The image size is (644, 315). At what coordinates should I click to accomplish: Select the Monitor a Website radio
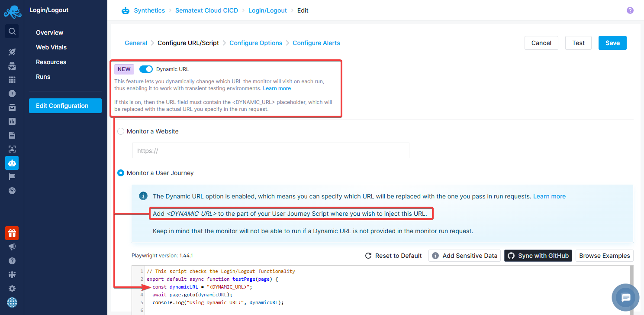121,131
